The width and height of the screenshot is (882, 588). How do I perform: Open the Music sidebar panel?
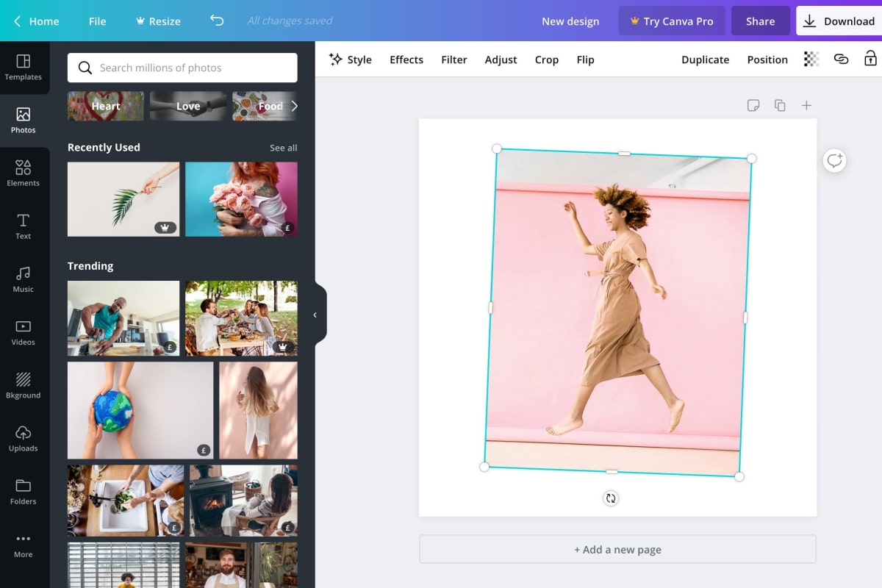pyautogui.click(x=24, y=279)
